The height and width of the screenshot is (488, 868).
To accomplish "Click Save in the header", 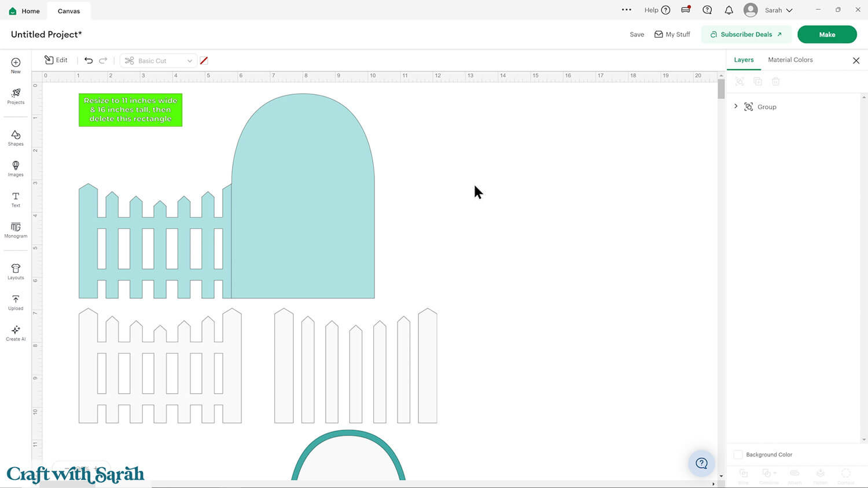I will click(x=637, y=35).
